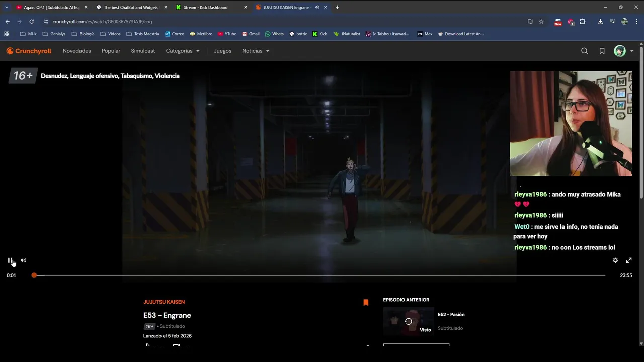Open the video player settings gear
Screen dimensions: 644x362
(x=615, y=260)
